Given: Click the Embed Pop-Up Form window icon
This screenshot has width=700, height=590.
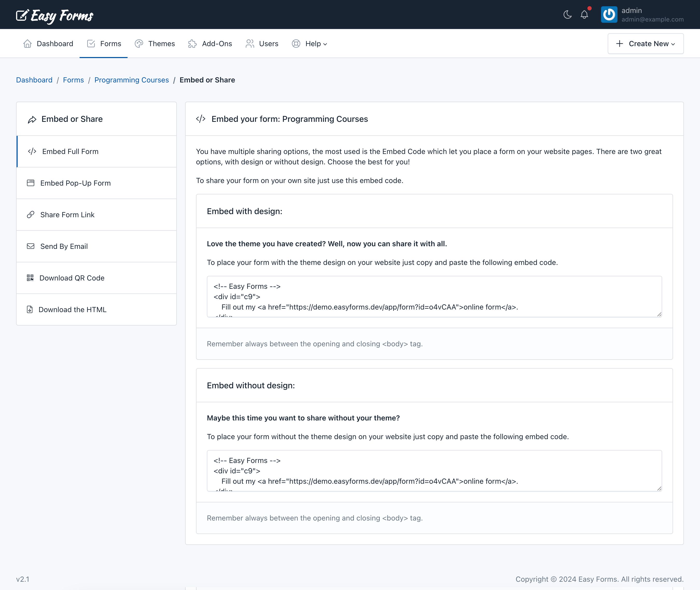Looking at the screenshot, I should 30,183.
